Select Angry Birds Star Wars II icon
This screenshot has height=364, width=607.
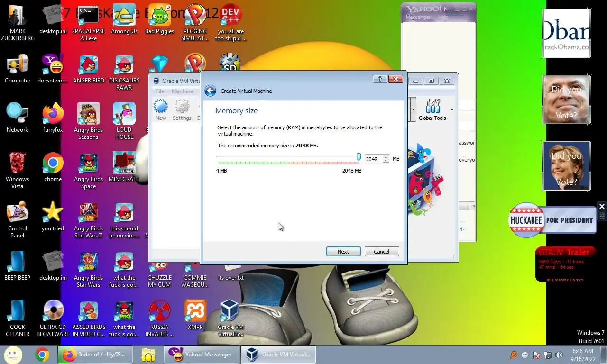[x=88, y=220]
